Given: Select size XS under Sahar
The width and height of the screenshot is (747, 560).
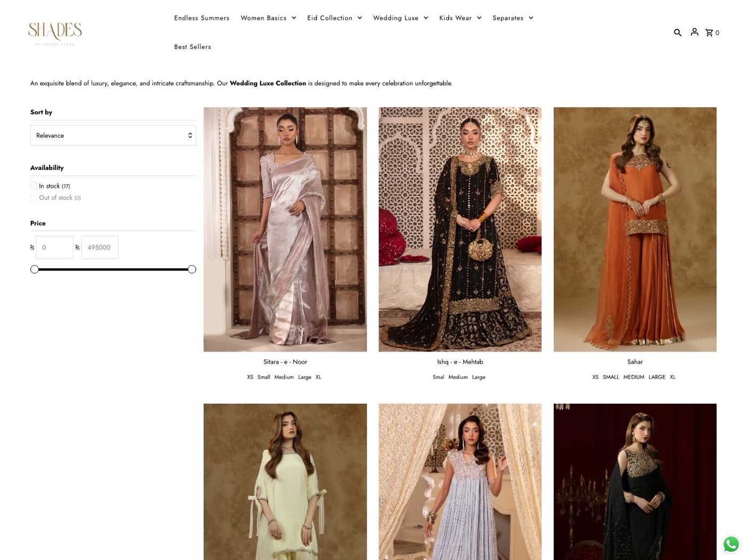Looking at the screenshot, I should pyautogui.click(x=595, y=377).
